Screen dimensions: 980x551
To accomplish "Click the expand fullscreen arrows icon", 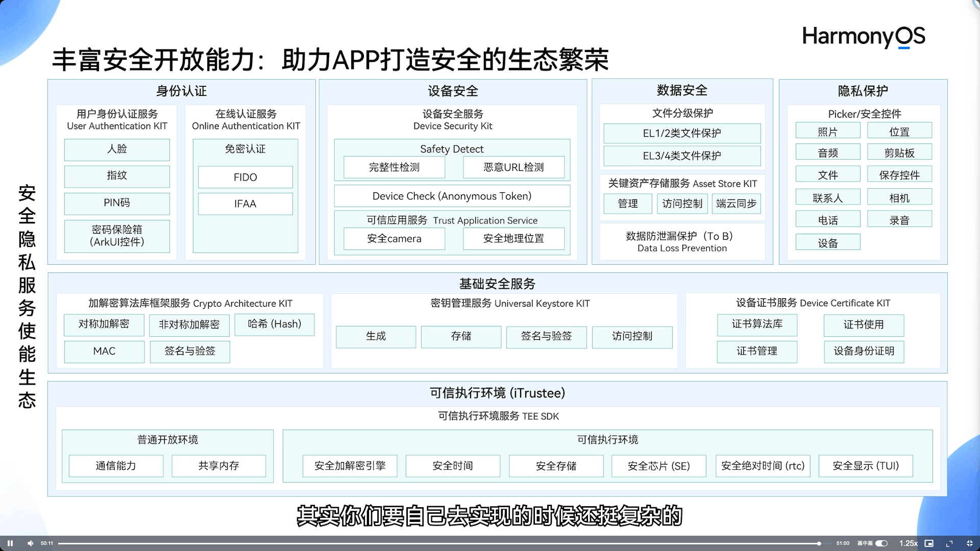I will [x=949, y=543].
